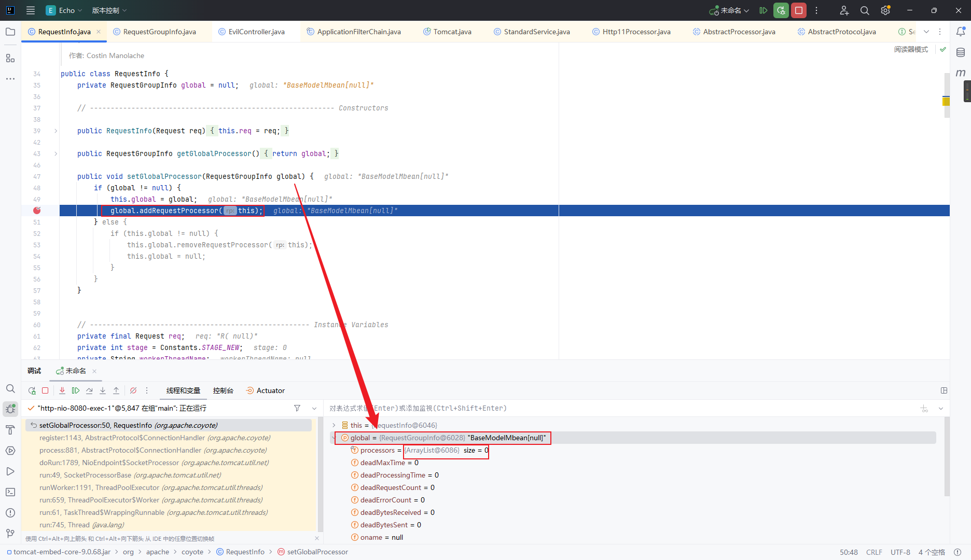The image size is (971, 560).
Task: Switch to EvilController.java tab
Action: pos(252,32)
